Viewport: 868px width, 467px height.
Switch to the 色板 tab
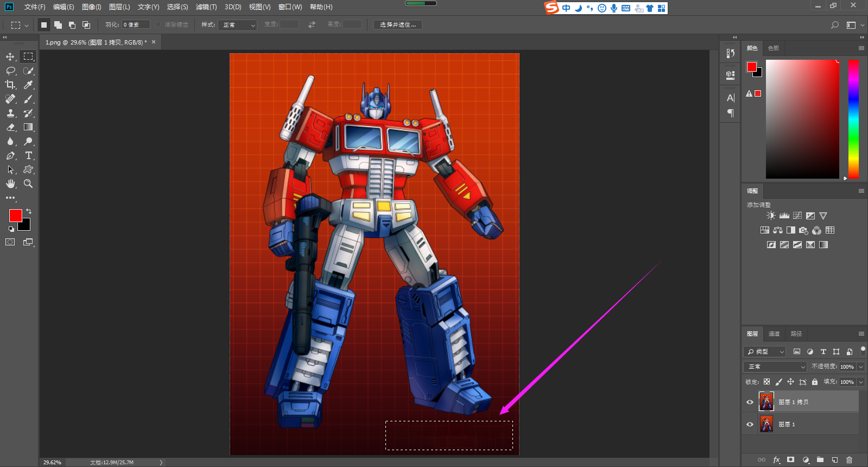coord(774,48)
